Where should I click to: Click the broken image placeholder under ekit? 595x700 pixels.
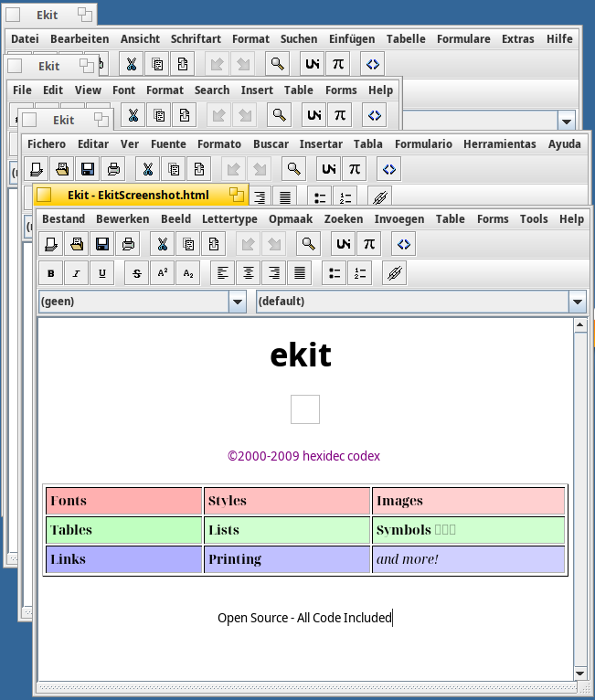click(x=305, y=409)
